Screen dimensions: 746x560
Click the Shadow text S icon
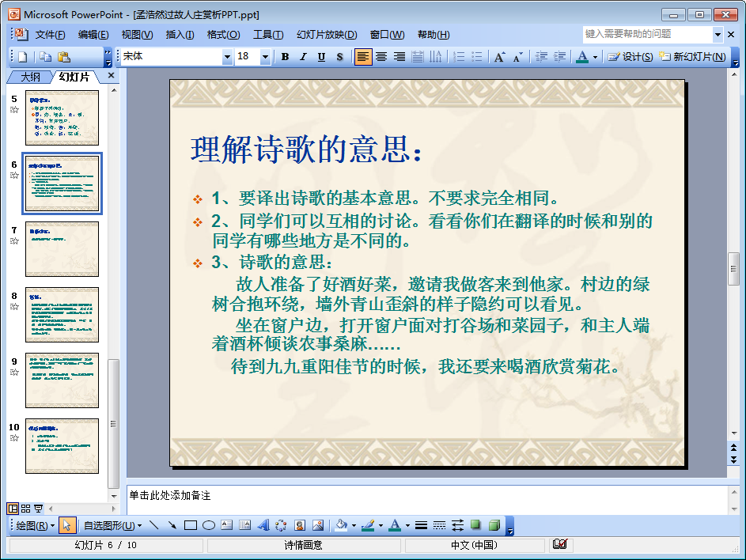point(339,57)
